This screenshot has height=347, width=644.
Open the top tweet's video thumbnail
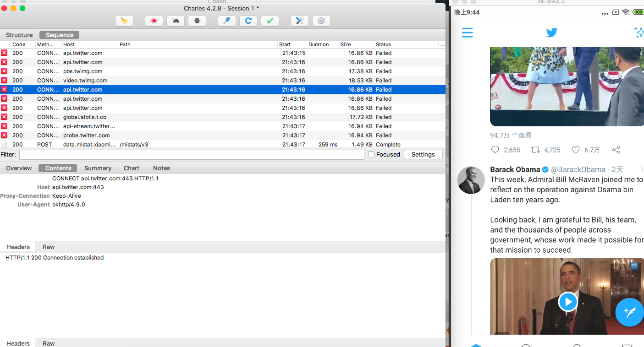tap(567, 86)
